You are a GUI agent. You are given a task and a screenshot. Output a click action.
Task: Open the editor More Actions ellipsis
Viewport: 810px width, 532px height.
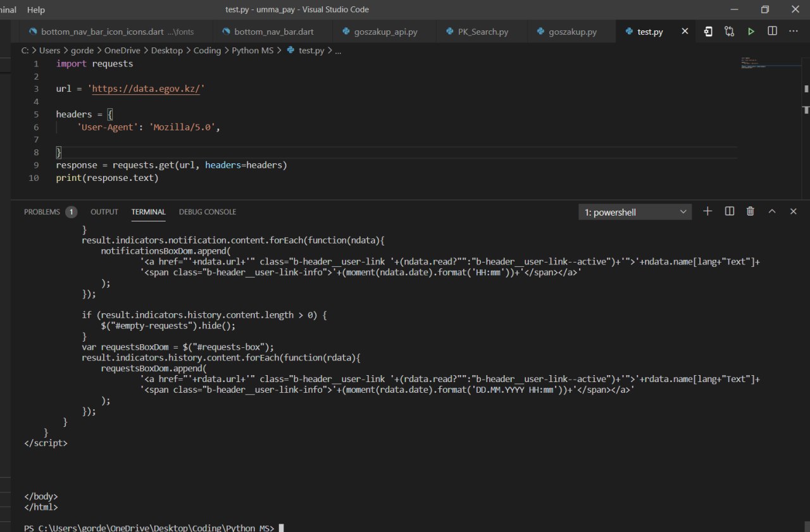(x=794, y=31)
